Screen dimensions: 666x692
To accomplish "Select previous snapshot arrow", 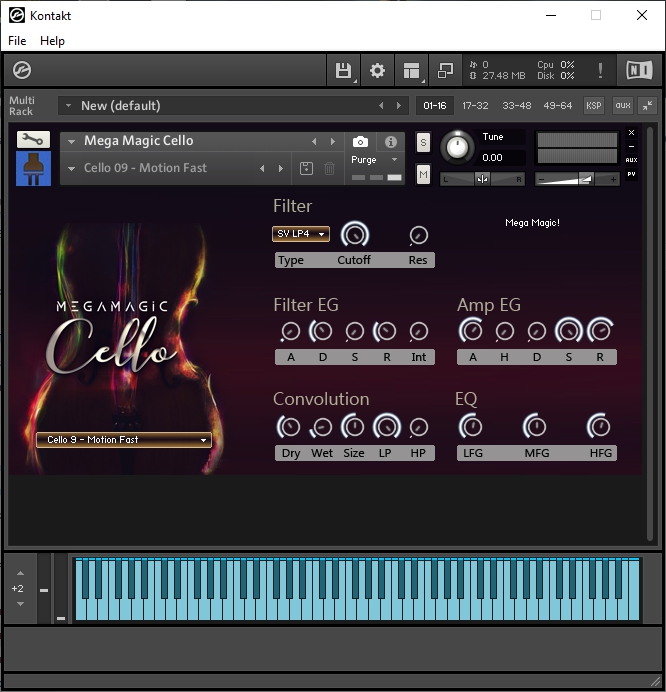I will pos(262,169).
